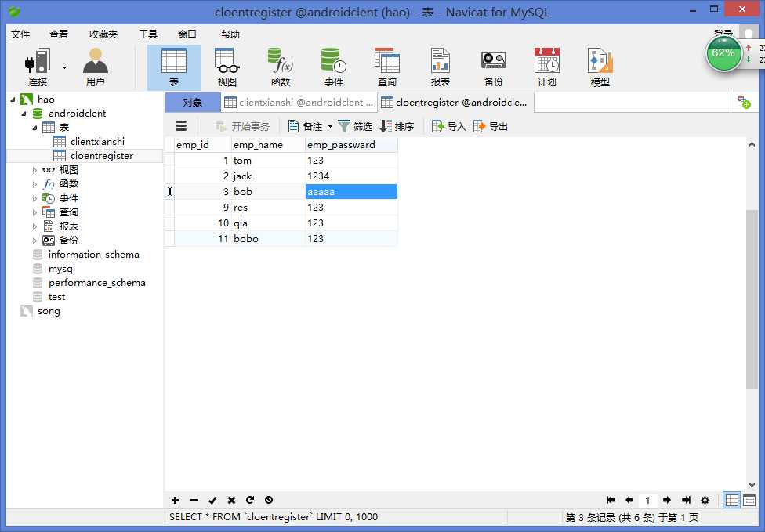Expand the reports (报表) tree node
The image size is (765, 532).
click(x=34, y=226)
